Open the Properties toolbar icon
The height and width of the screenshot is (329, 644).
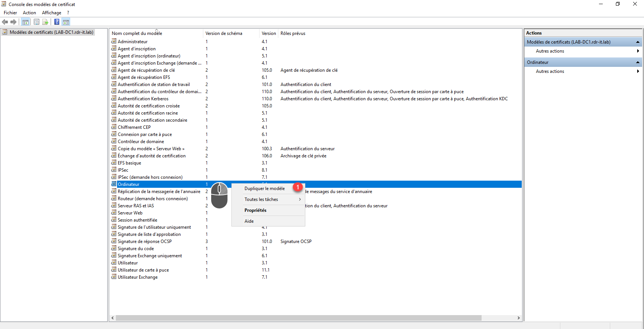pos(36,22)
